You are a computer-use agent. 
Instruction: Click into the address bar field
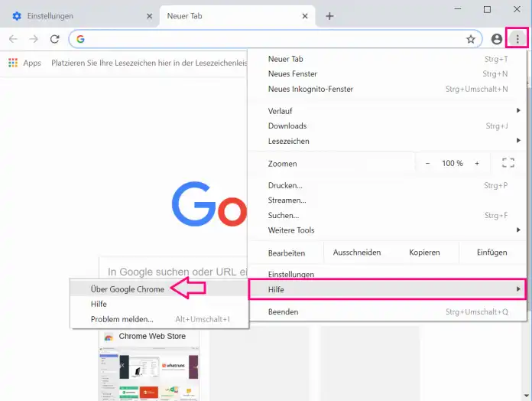click(275, 39)
